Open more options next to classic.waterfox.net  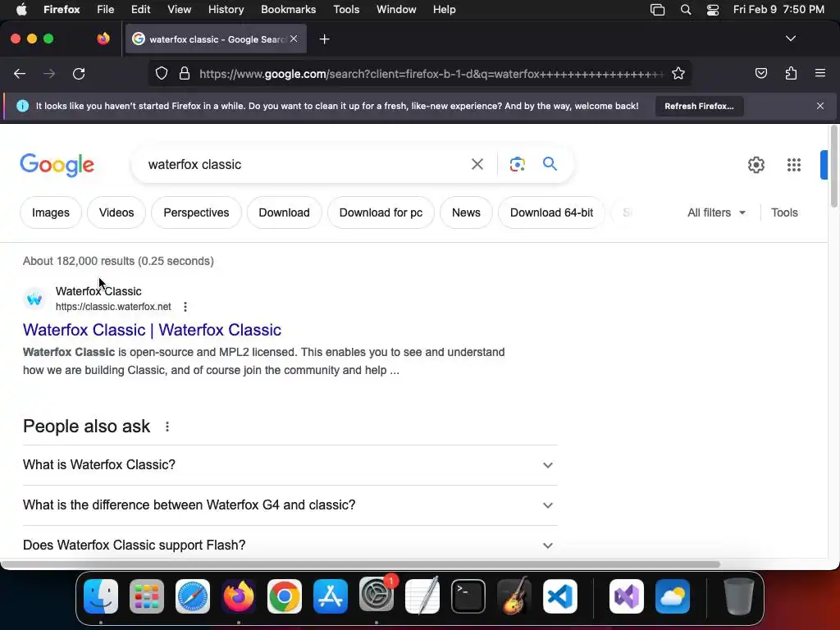click(x=185, y=307)
